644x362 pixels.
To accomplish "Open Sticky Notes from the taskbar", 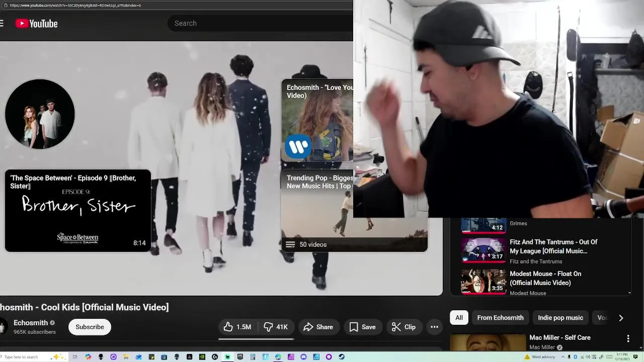I will (x=151, y=357).
